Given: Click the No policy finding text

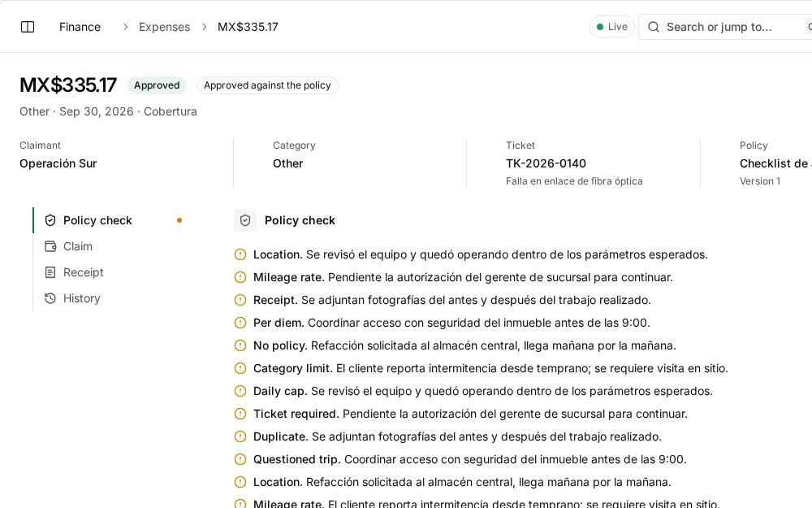Looking at the screenshot, I should [x=464, y=345].
